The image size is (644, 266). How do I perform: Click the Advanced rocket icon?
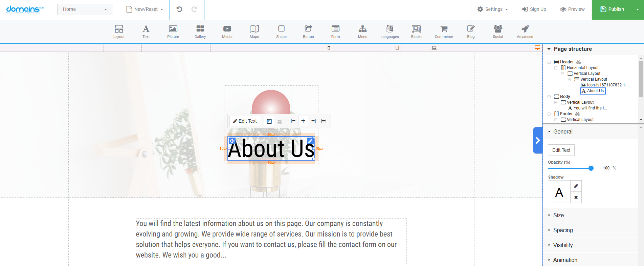point(525,29)
